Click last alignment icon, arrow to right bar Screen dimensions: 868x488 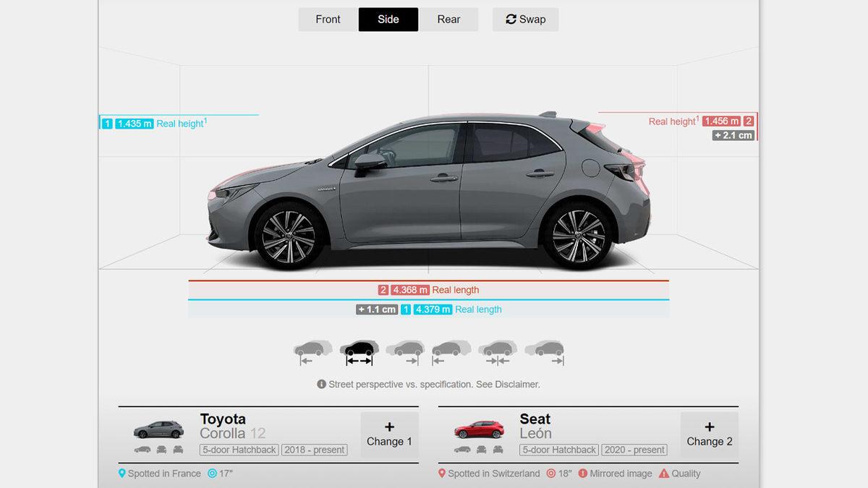544,351
